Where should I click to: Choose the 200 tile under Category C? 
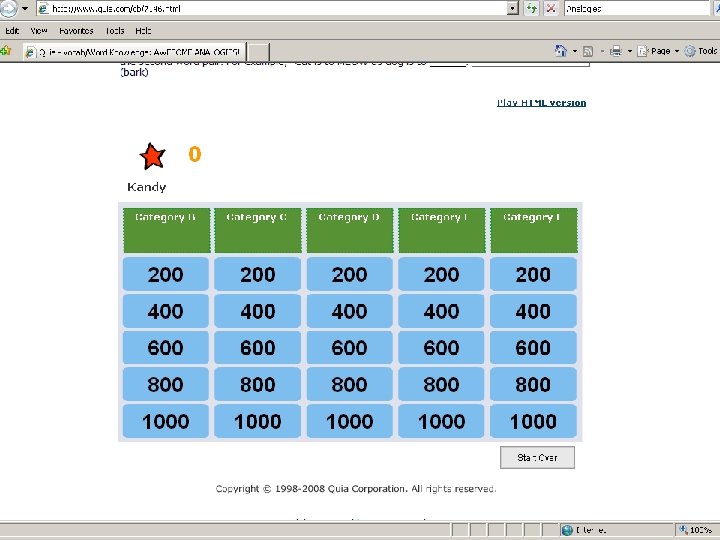(x=258, y=274)
